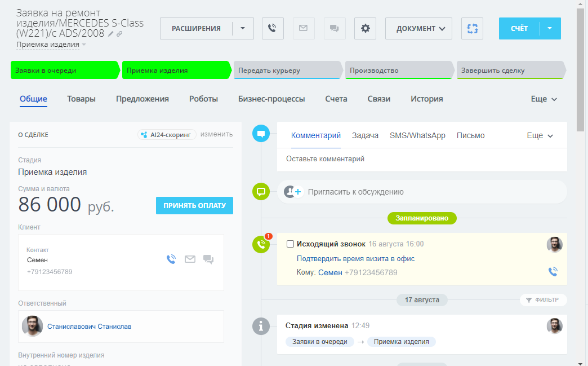The height and width of the screenshot is (366, 588).
Task: Click the phone call icon in top toolbar
Action: coord(273,29)
